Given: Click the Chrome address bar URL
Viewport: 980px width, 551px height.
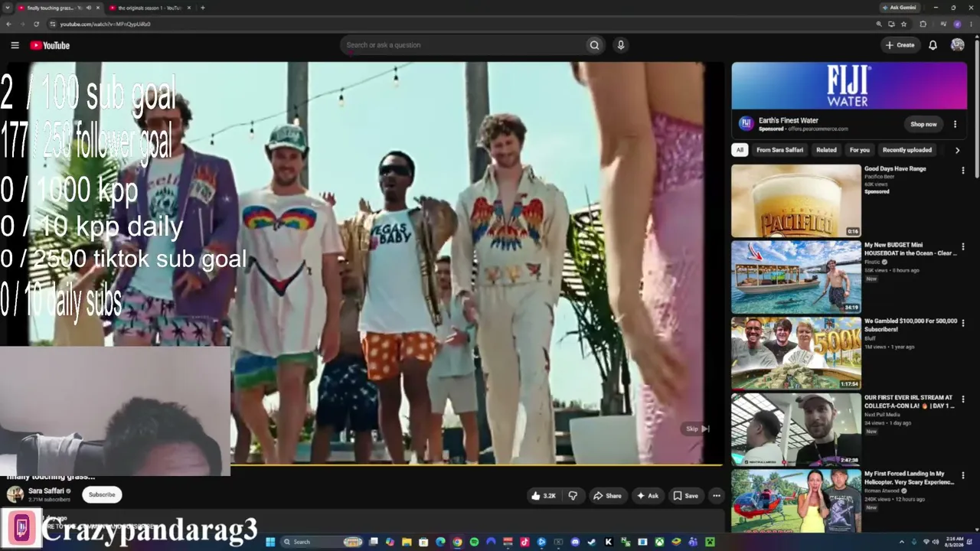Looking at the screenshot, I should [x=105, y=24].
